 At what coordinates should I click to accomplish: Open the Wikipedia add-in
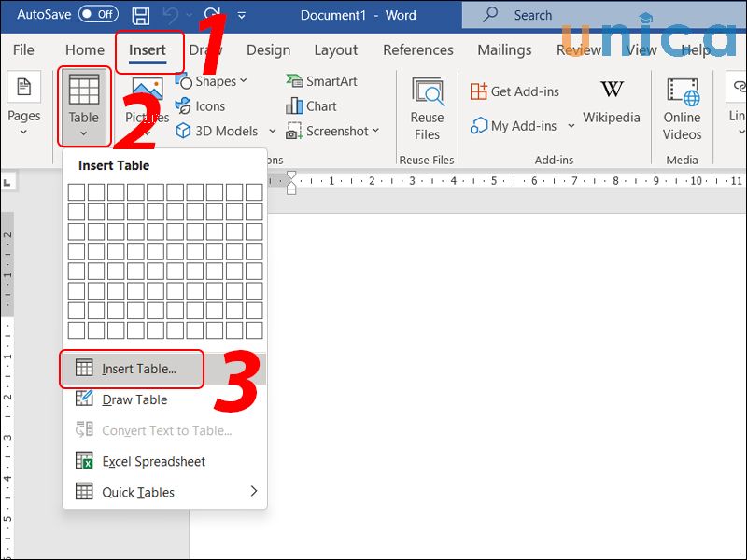pos(612,102)
